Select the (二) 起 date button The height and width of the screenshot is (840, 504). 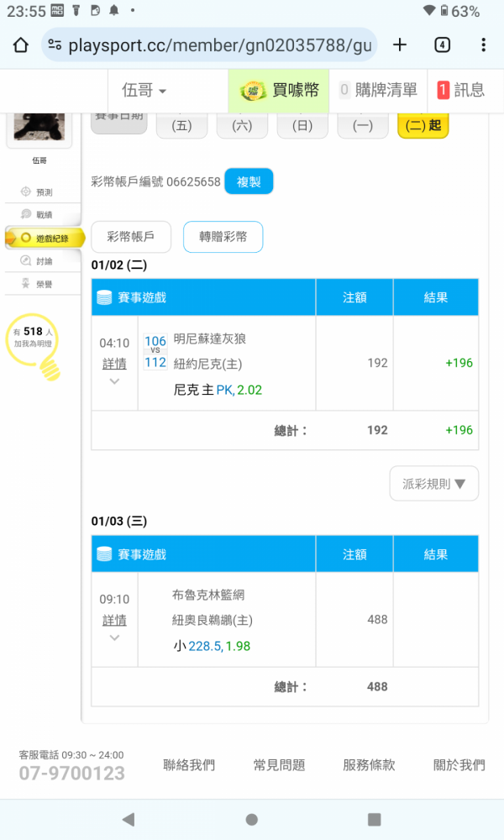click(x=423, y=125)
